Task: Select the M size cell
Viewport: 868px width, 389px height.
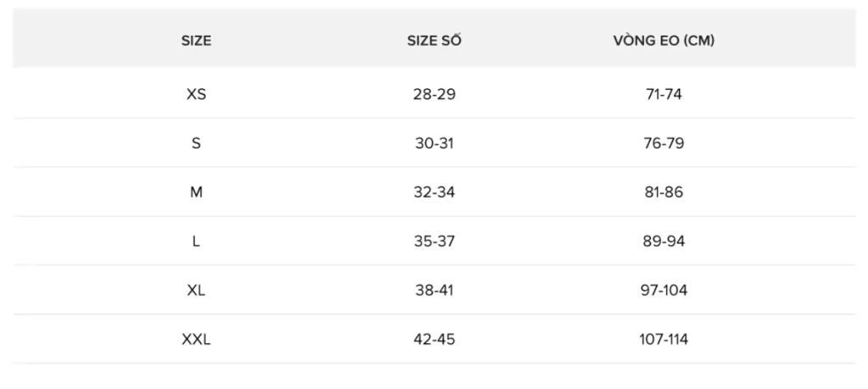Action: click(x=196, y=192)
